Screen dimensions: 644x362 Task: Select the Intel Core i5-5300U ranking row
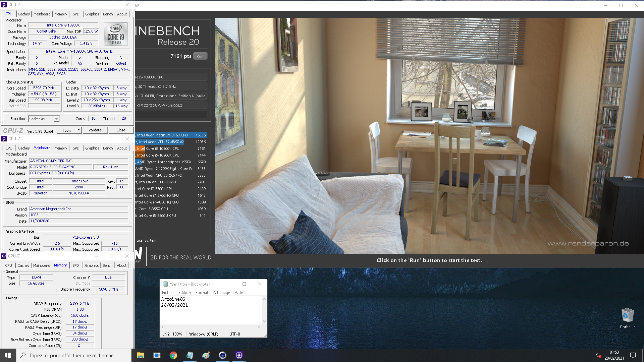[x=171, y=216]
